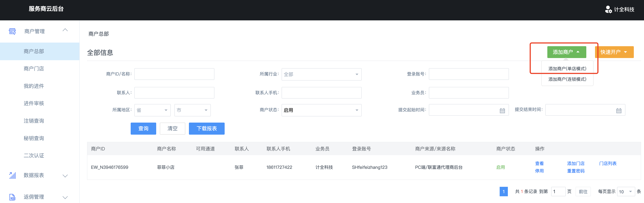
Task: Open the 所属行业 dropdown
Action: pyautogui.click(x=321, y=74)
